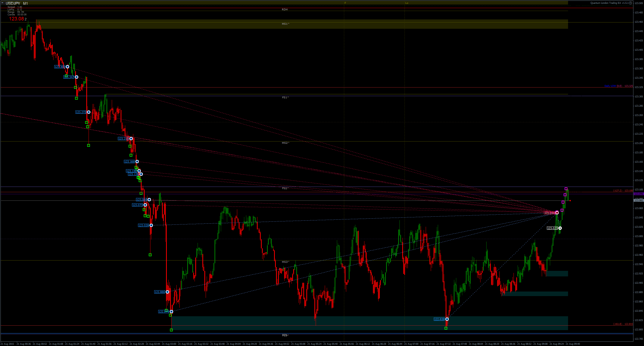The width and height of the screenshot is (644, 346).
Task: Click the RDH level label
Action: pyautogui.click(x=285, y=10)
